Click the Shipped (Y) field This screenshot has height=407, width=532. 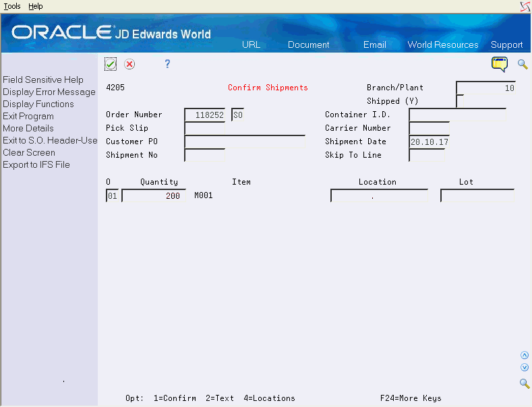tap(460, 101)
